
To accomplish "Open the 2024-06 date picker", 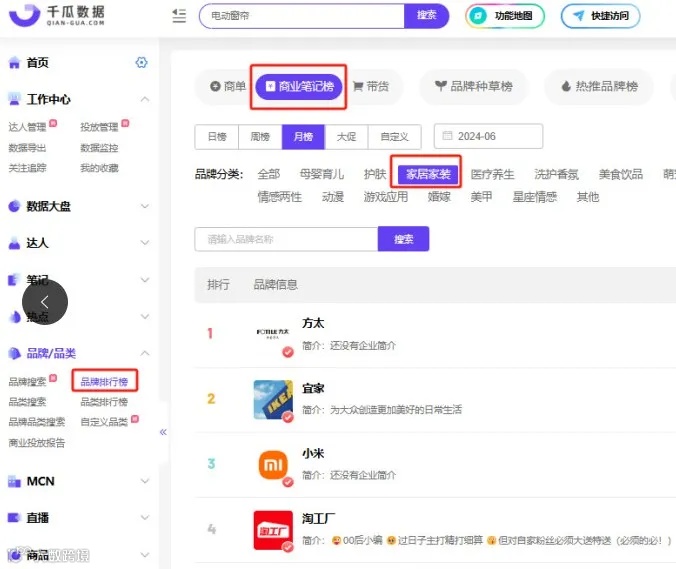I will click(488, 136).
